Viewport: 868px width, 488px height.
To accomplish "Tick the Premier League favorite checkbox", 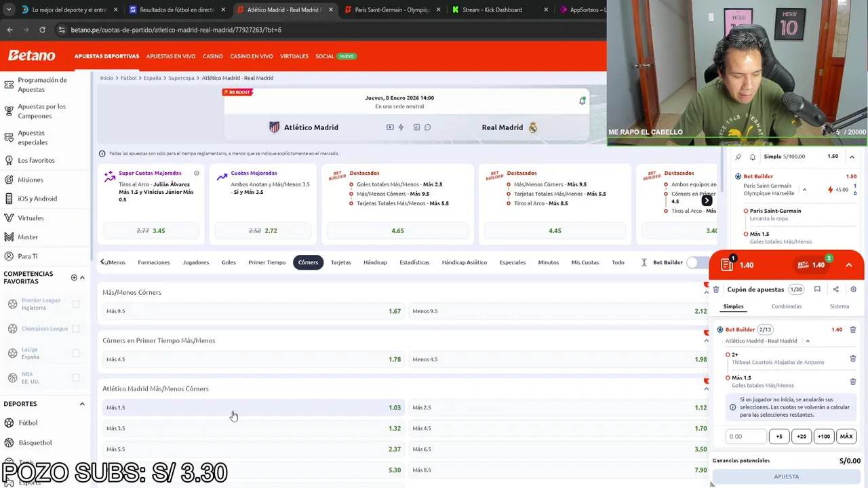I will (x=76, y=304).
